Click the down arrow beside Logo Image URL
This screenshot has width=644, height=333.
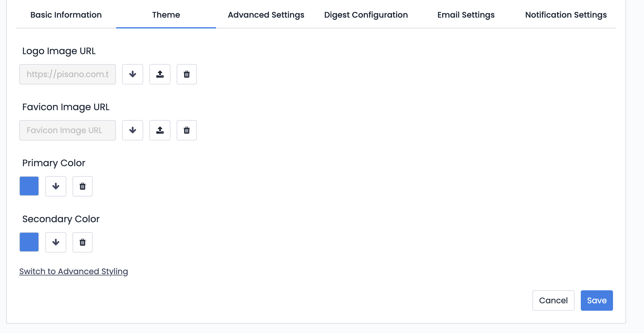[133, 74]
